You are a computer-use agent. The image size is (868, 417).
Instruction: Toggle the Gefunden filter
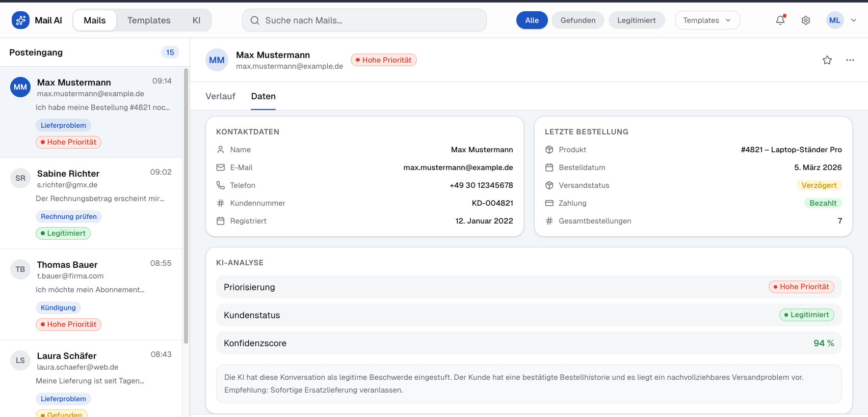pyautogui.click(x=577, y=20)
